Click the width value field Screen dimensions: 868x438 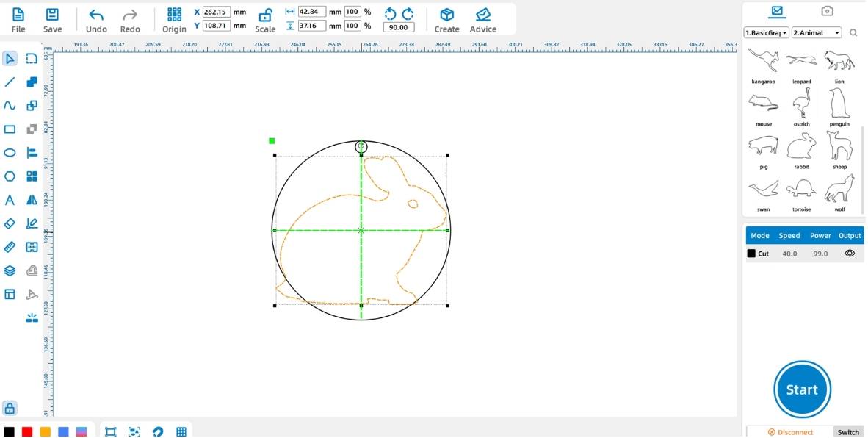click(311, 12)
